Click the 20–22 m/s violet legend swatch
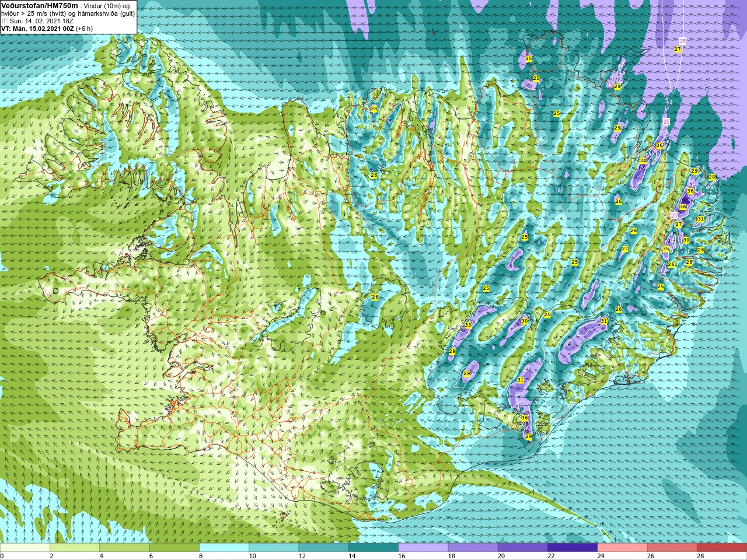The height and width of the screenshot is (560, 747). (522, 548)
